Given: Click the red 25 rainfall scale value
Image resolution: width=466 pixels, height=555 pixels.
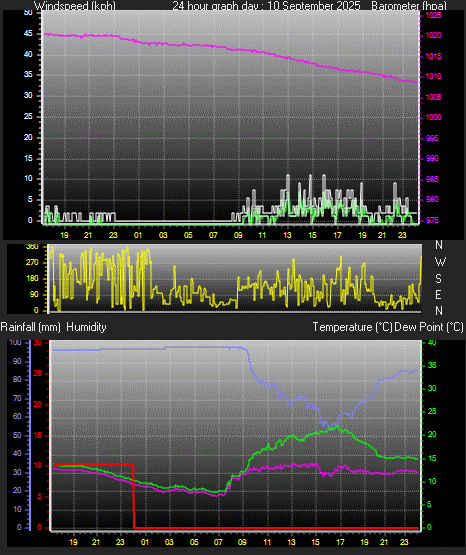Looking at the screenshot, I should [38, 373].
